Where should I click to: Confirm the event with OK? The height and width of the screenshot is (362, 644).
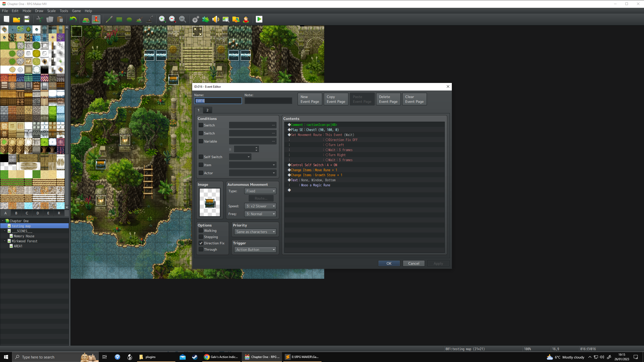(389, 263)
